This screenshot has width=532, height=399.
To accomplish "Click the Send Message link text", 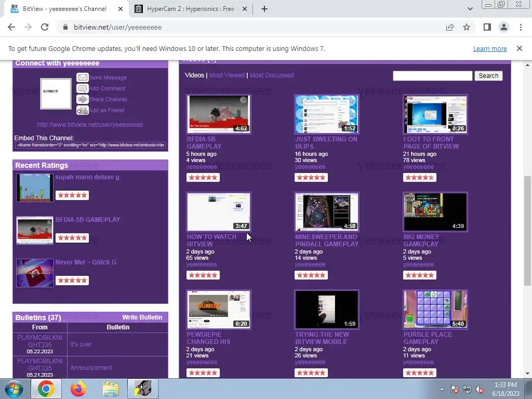I will tap(108, 77).
